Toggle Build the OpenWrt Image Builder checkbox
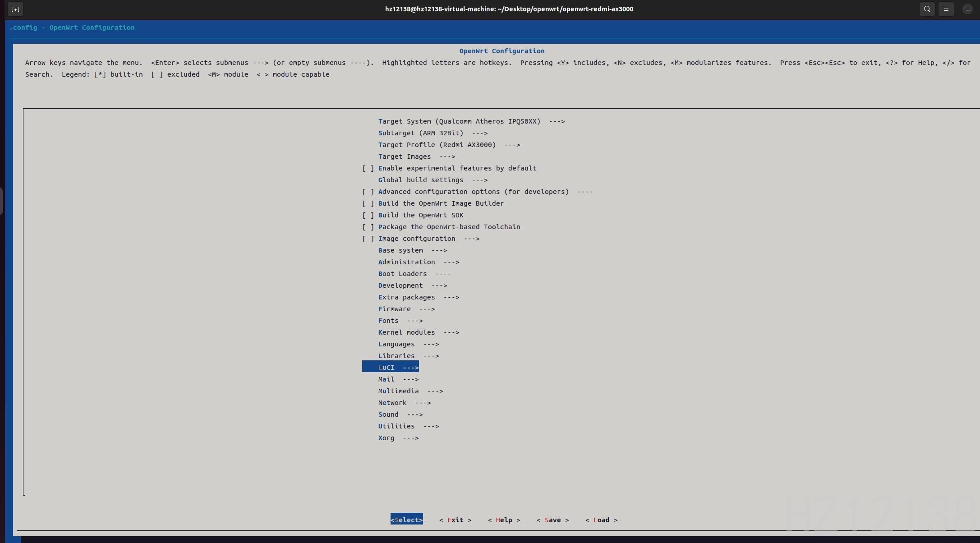This screenshot has width=980, height=543. click(368, 203)
